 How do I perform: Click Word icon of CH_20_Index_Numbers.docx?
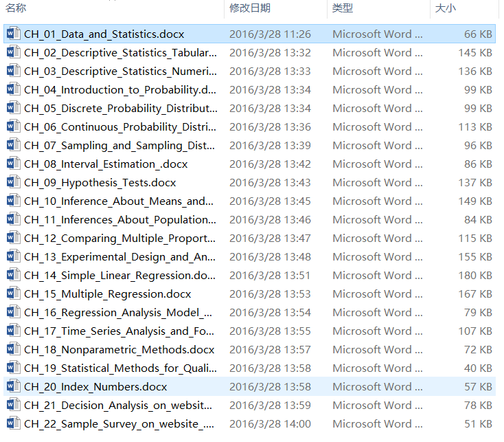(x=14, y=386)
